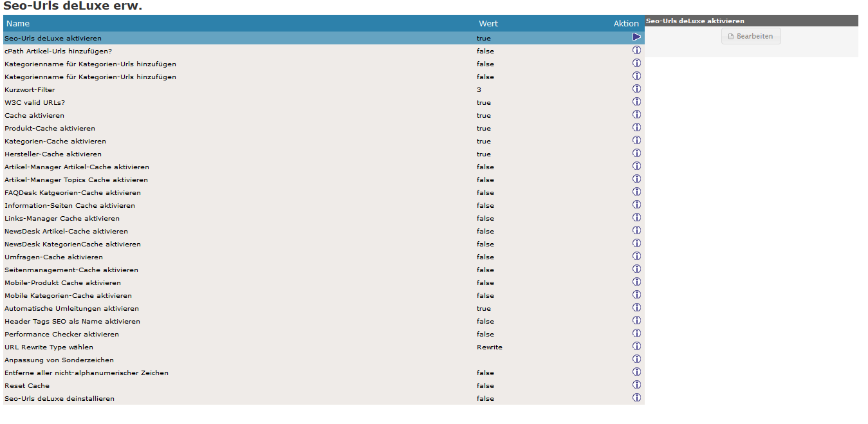The width and height of the screenshot is (868, 424).
Task: Select info icon for NewsDesk Artikel-Cache aktivieren
Action: 636,230
